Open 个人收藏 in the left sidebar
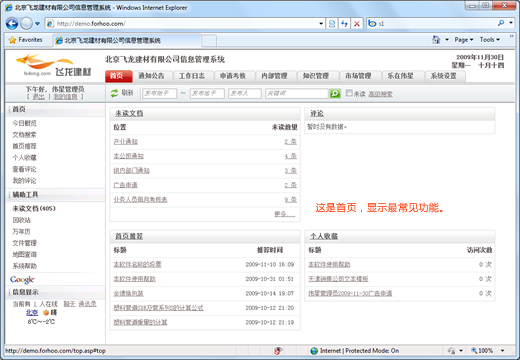The width and height of the screenshot is (520, 360). tap(24, 158)
